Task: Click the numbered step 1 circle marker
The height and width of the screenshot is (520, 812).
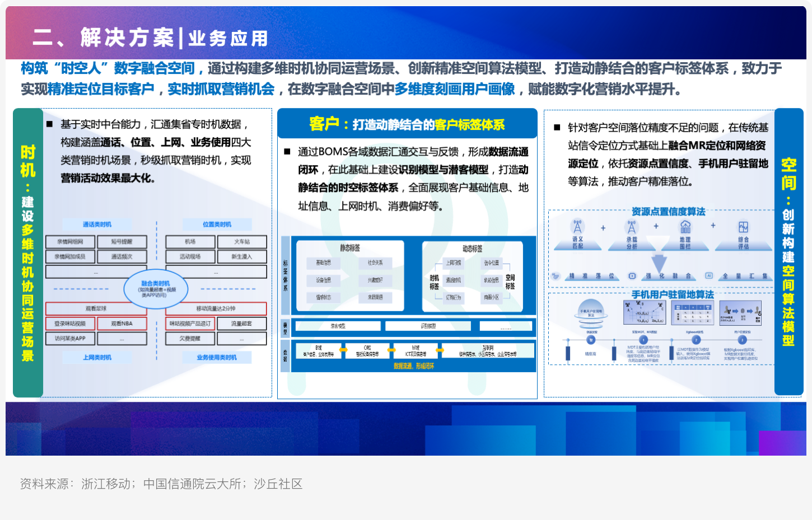Action: coord(643,340)
